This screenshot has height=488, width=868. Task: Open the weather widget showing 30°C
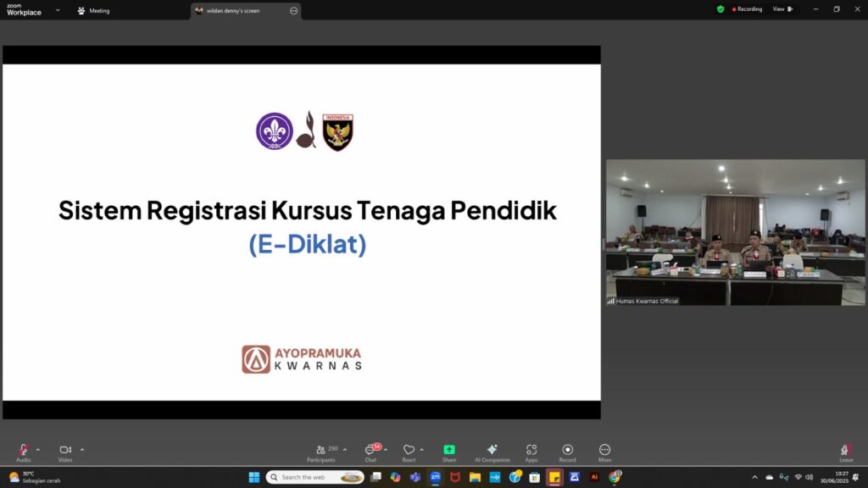pyautogui.click(x=34, y=477)
